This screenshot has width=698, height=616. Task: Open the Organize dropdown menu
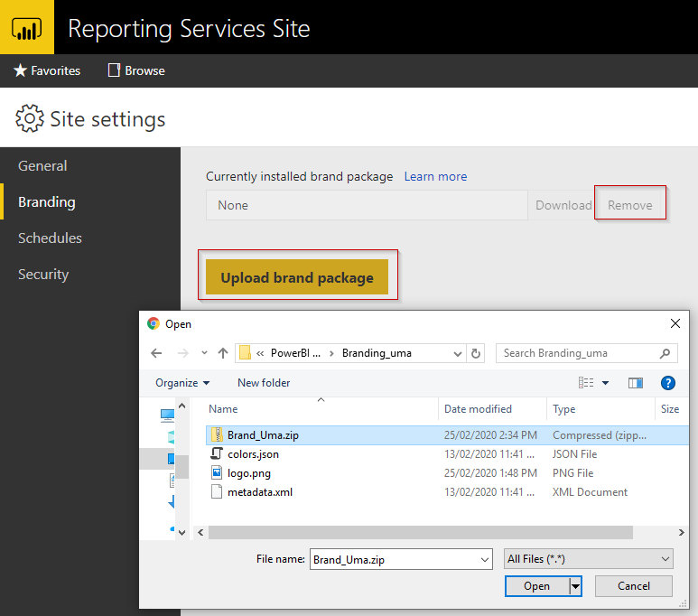click(x=182, y=383)
